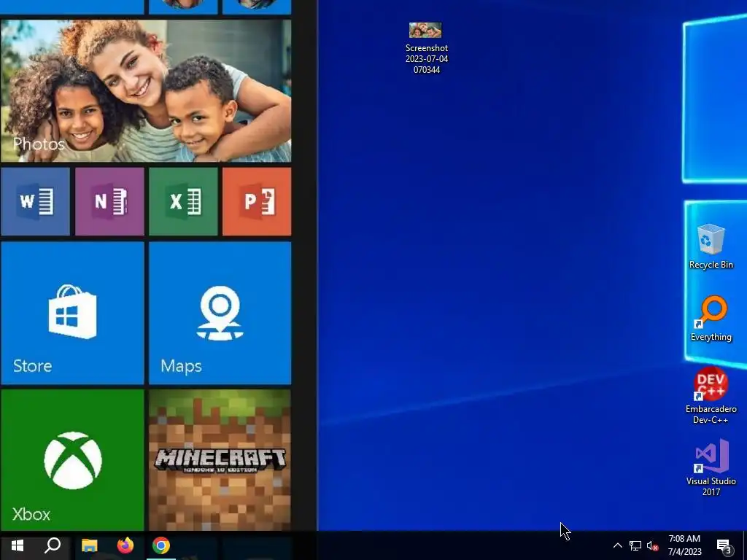747x560 pixels.
Task: Select the Everything desktop shortcut
Action: tap(711, 319)
